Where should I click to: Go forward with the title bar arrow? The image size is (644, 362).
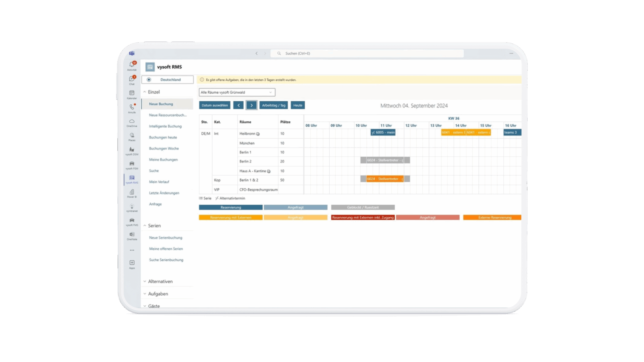[x=265, y=53]
